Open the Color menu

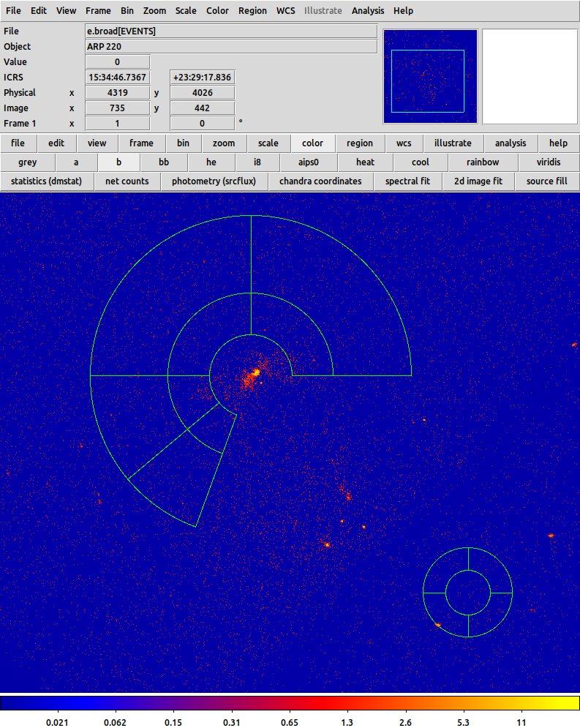click(x=217, y=10)
